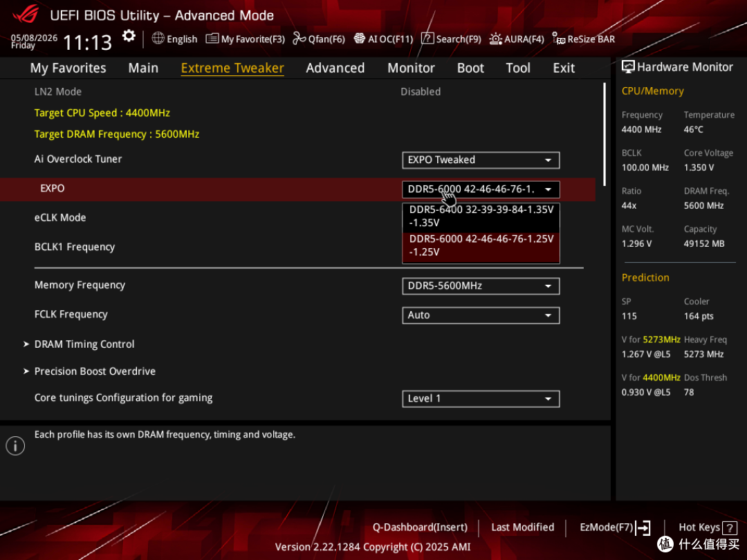747x560 pixels.
Task: Click the 05/08/2026 Friday date
Action: point(34,41)
